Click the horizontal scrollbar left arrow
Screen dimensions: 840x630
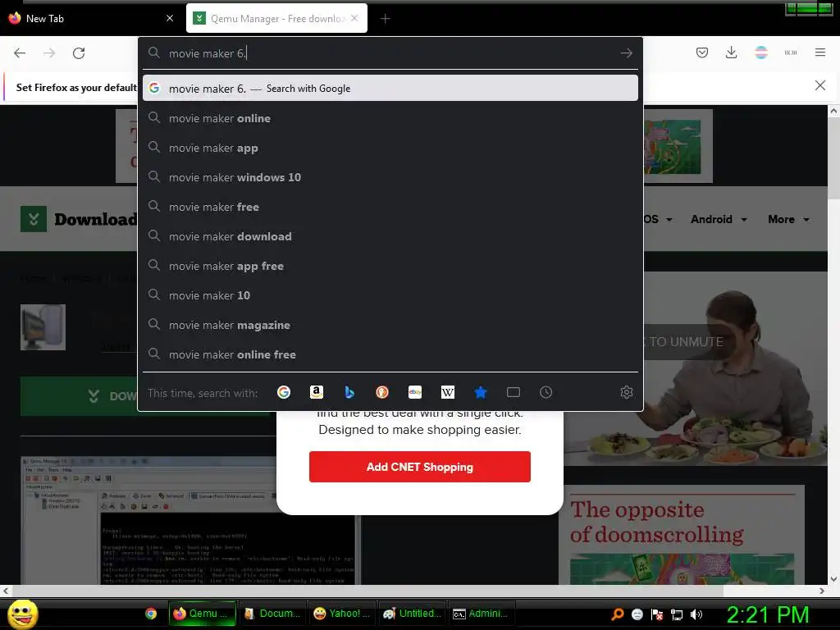pos(6,591)
